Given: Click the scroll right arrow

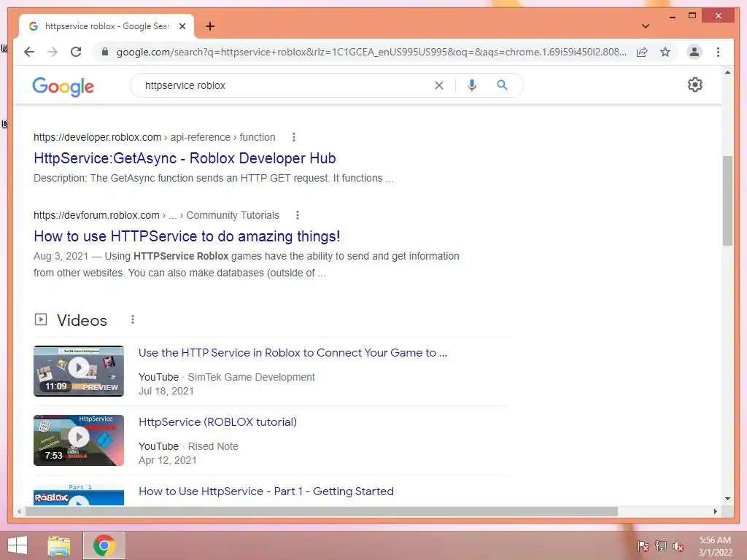Looking at the screenshot, I should click(x=716, y=511).
